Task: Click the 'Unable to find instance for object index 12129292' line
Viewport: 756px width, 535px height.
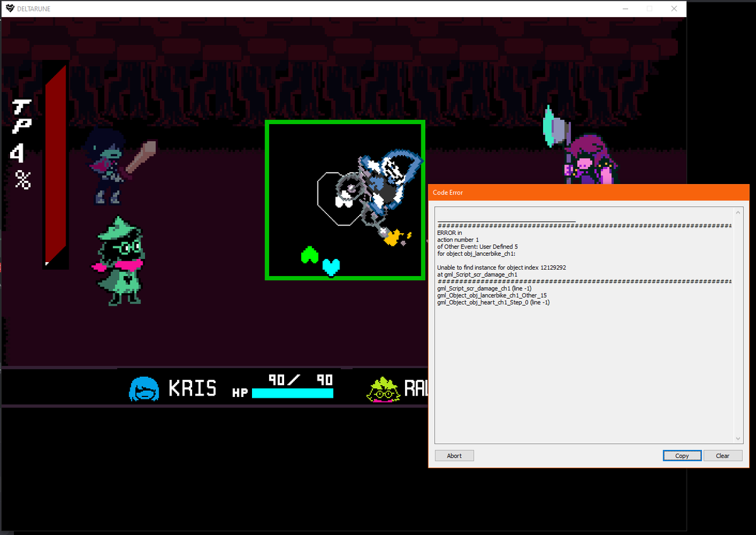Action: pos(501,268)
